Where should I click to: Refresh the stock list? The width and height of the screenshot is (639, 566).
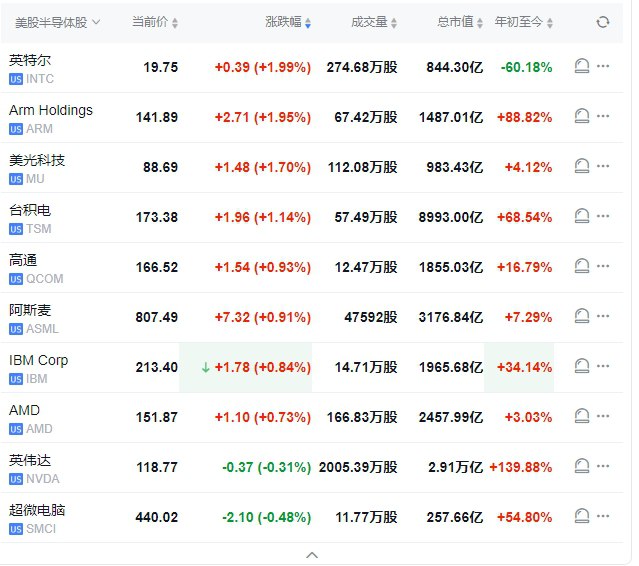click(603, 22)
